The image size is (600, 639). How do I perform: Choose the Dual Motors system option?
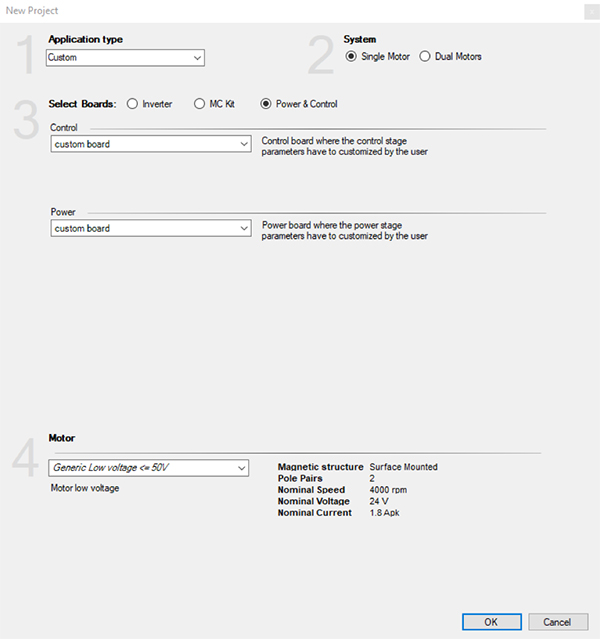pos(426,57)
